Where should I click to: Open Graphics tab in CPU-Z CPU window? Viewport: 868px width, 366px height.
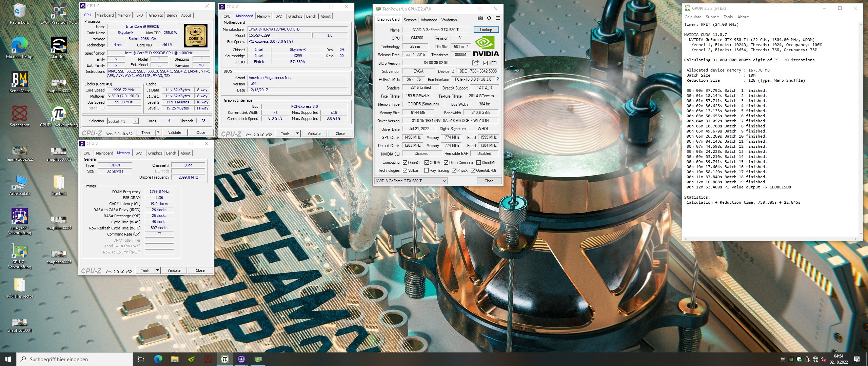coord(156,15)
